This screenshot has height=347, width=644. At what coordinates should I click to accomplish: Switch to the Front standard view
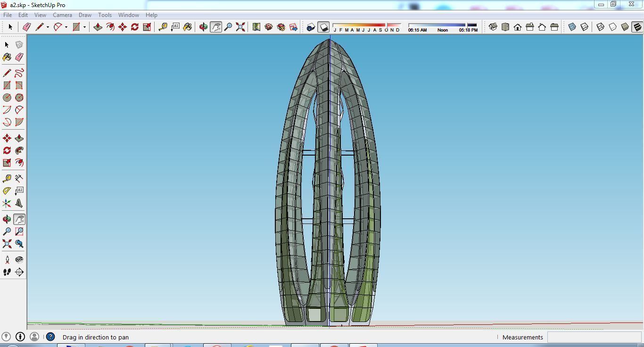518,27
